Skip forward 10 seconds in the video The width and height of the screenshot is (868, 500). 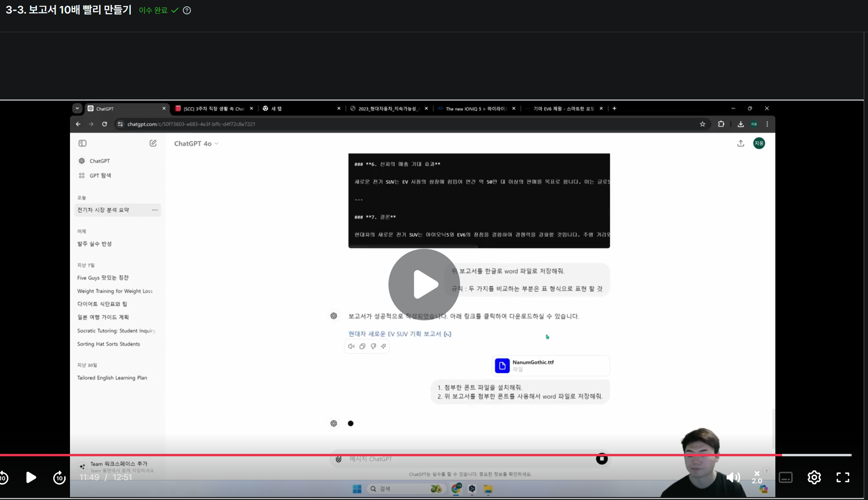(60, 477)
